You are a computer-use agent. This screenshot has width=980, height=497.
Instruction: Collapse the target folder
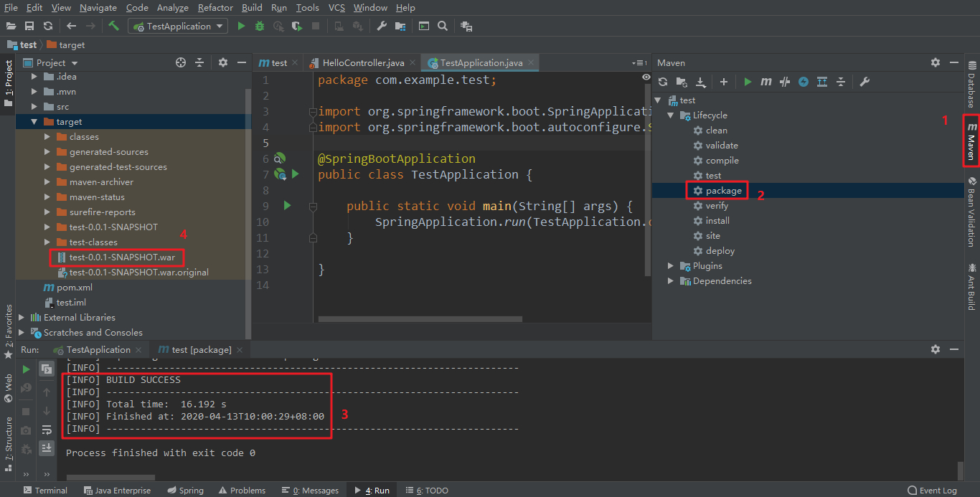tap(34, 122)
